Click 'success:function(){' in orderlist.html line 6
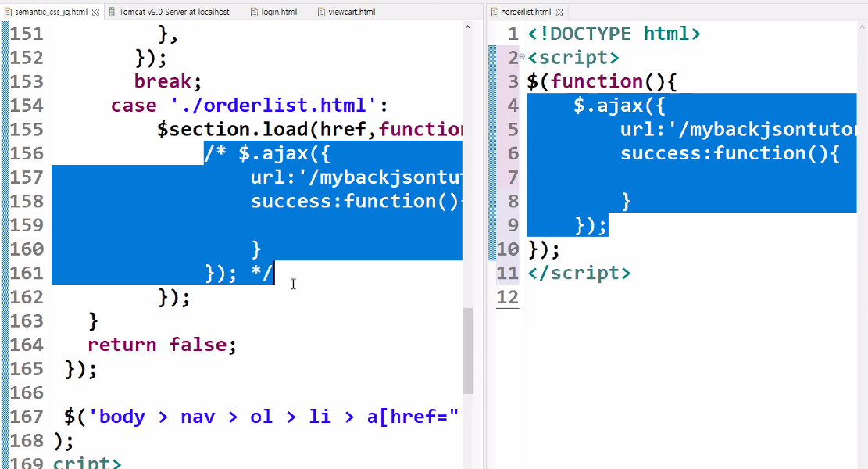Image resolution: width=868 pixels, height=469 pixels. tap(730, 153)
